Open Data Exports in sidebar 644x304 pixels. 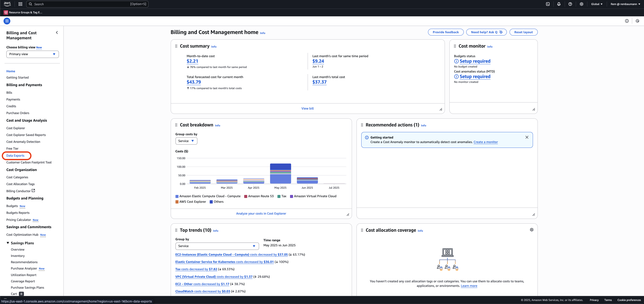coord(15,156)
